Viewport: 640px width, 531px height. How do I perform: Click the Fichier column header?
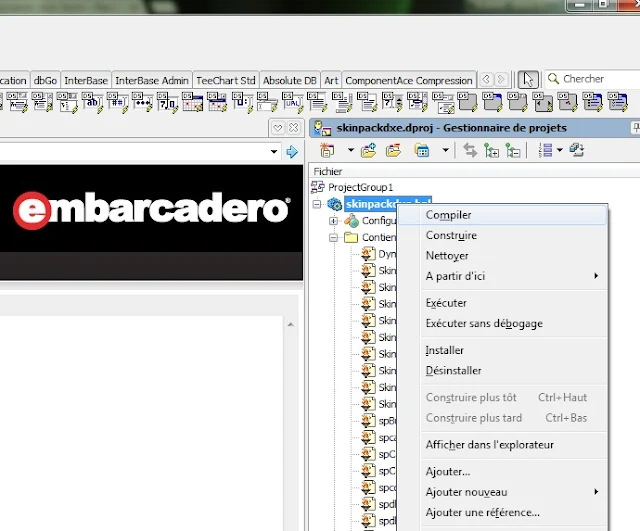click(475, 171)
